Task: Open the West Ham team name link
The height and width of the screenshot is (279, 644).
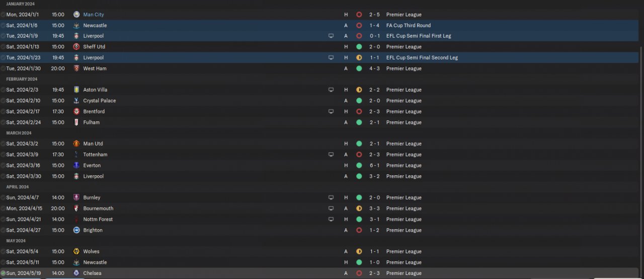Action: pyautogui.click(x=95, y=68)
